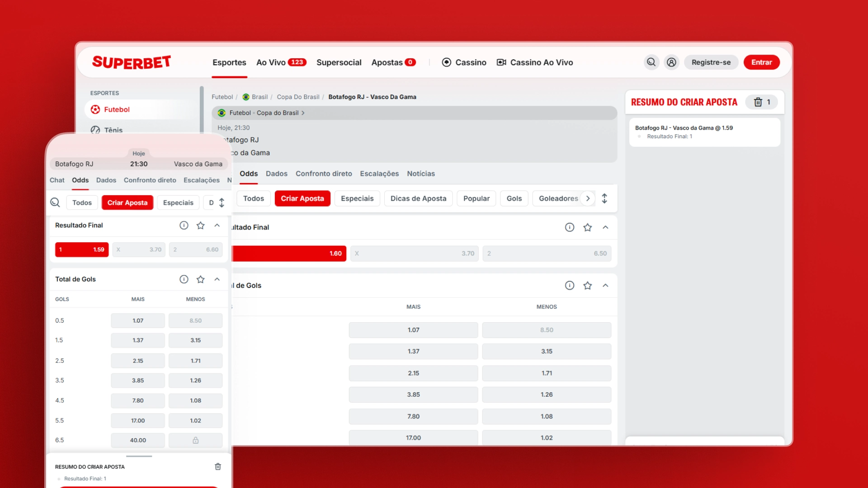868x488 pixels.
Task: Toggle mobile market sort arrows icon
Action: (x=222, y=202)
